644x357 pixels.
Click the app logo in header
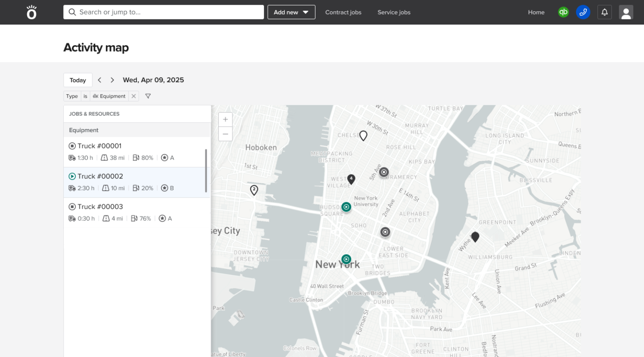point(31,12)
